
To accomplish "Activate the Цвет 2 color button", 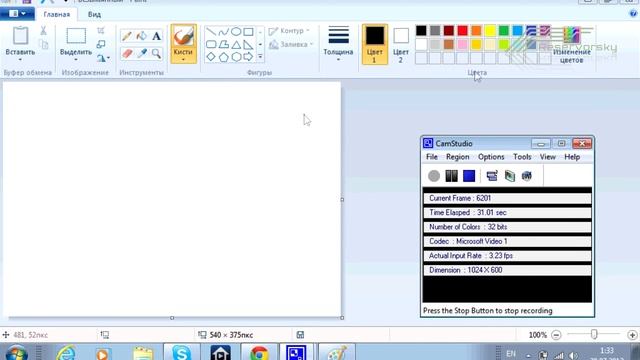I will pyautogui.click(x=401, y=44).
